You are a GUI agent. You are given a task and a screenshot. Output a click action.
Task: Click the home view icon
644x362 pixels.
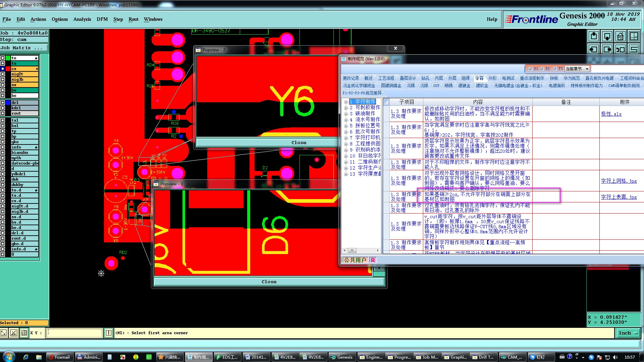(620, 36)
